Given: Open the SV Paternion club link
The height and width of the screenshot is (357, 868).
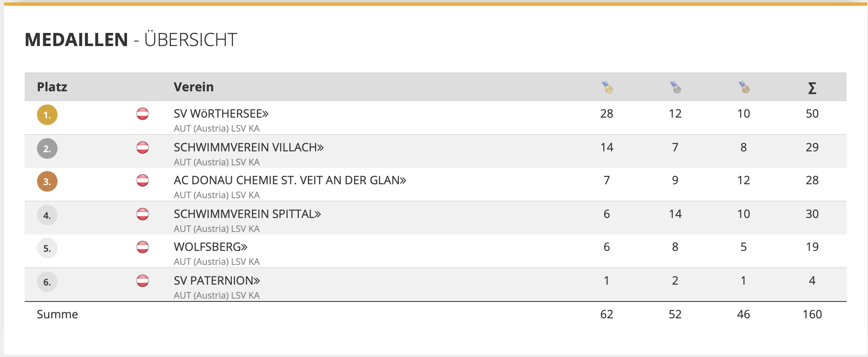Looking at the screenshot, I should tap(217, 281).
